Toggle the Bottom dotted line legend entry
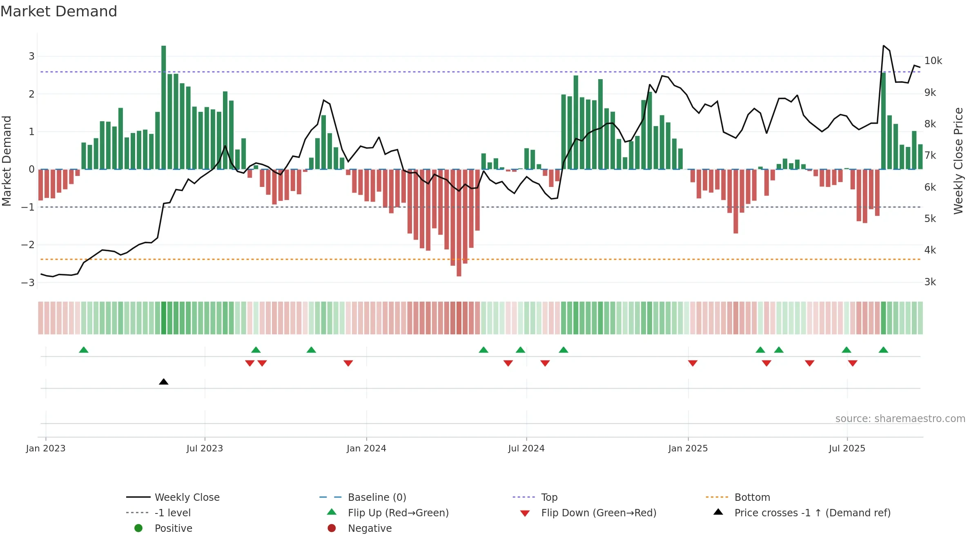 [x=738, y=497]
